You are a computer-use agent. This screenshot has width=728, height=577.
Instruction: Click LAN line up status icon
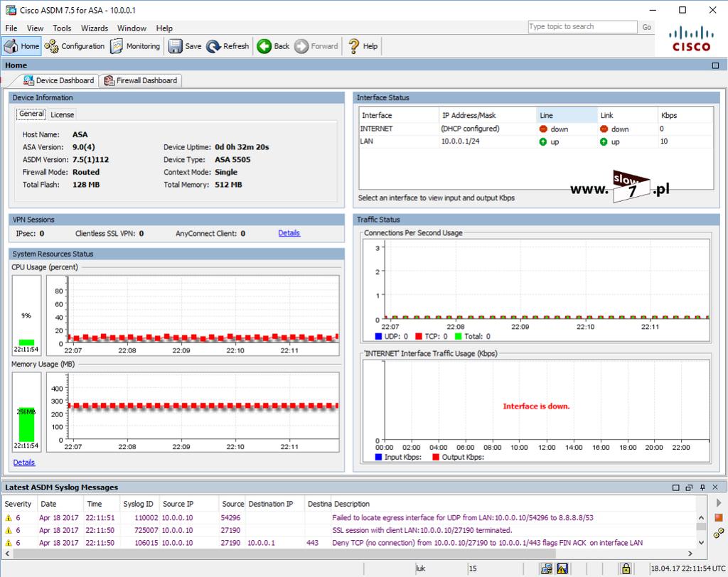543,141
